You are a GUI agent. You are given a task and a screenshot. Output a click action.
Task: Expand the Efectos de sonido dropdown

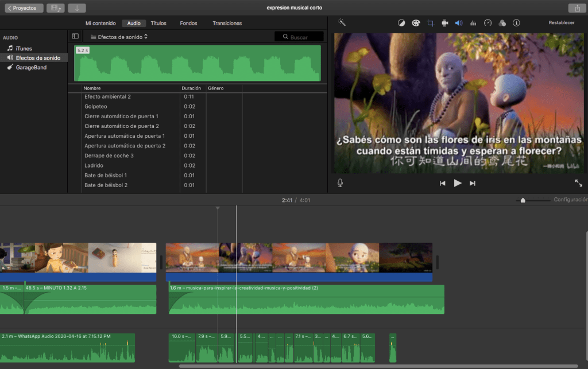[x=123, y=37]
